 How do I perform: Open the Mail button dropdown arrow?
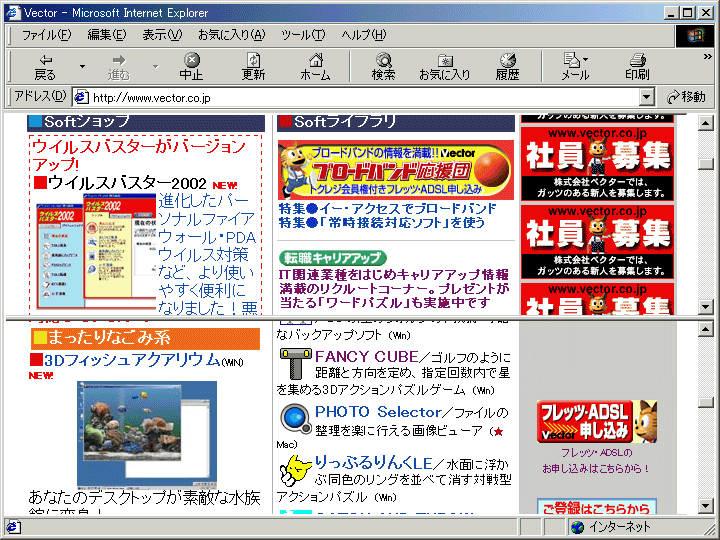tap(585, 60)
